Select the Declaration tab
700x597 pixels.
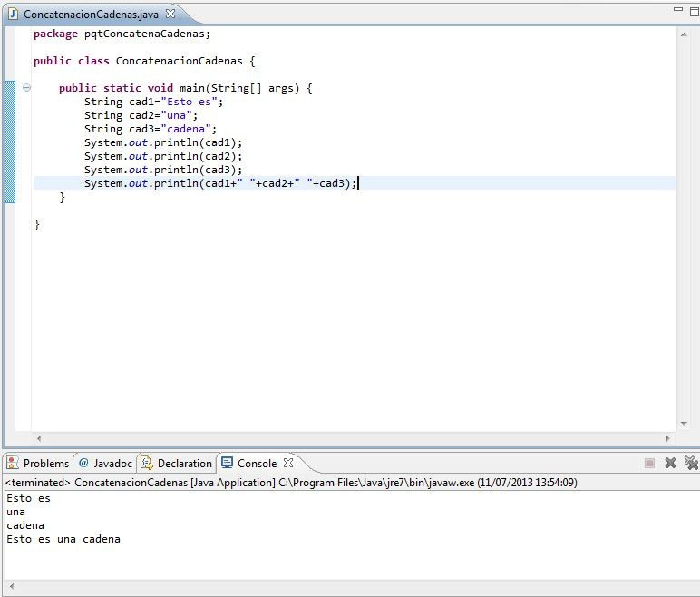click(x=184, y=463)
